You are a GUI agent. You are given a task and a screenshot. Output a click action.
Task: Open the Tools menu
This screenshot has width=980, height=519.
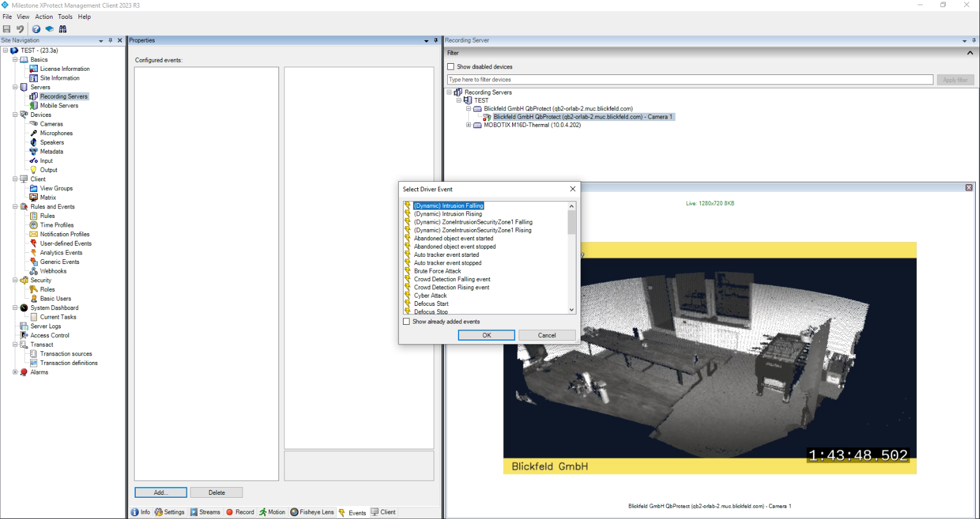pos(65,17)
